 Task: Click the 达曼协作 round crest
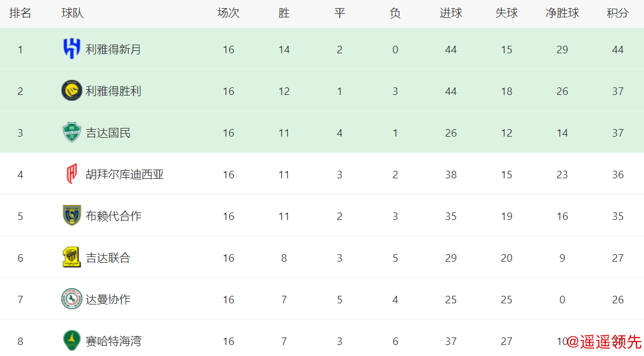(x=72, y=299)
